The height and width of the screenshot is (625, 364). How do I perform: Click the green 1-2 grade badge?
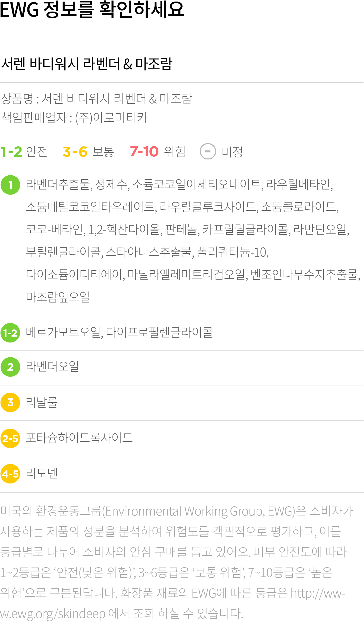click(10, 333)
